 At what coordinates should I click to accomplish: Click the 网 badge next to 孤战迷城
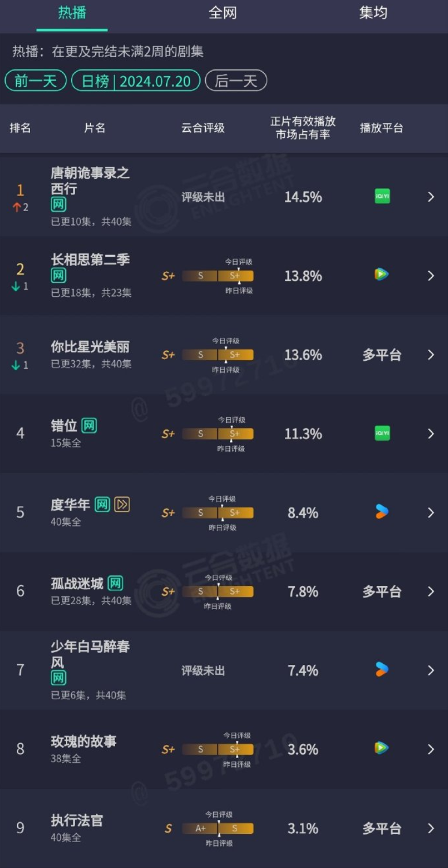click(116, 583)
